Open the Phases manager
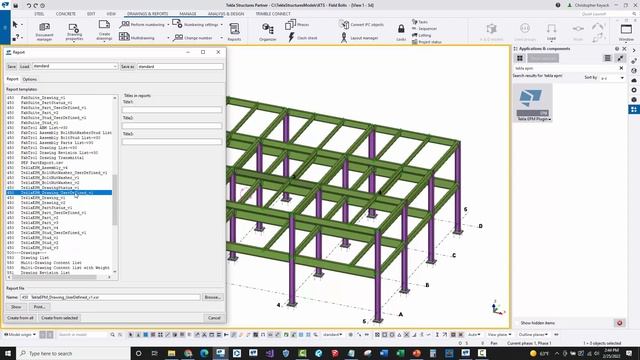 tap(297, 24)
